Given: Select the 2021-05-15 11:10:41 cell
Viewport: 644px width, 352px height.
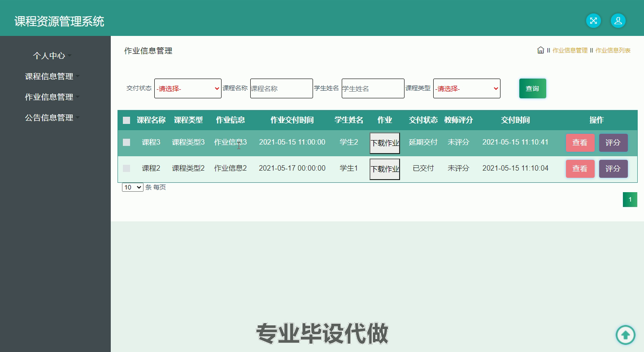Looking at the screenshot, I should coord(515,142).
